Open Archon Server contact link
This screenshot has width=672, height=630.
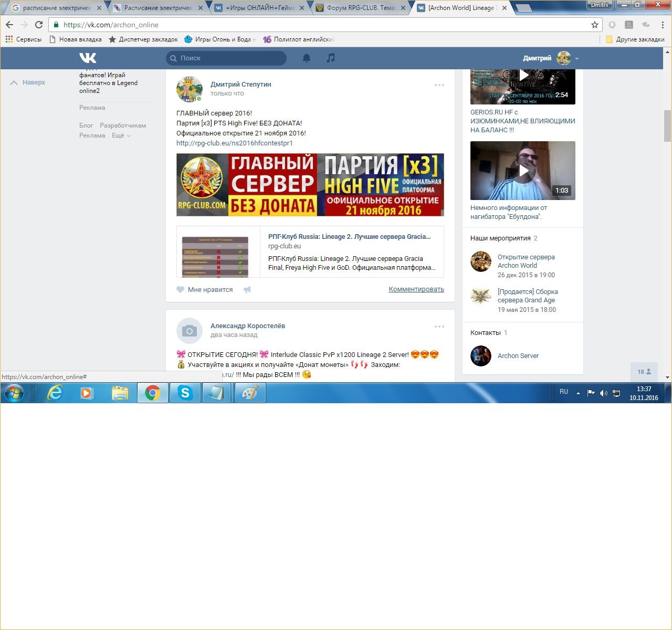pos(518,356)
